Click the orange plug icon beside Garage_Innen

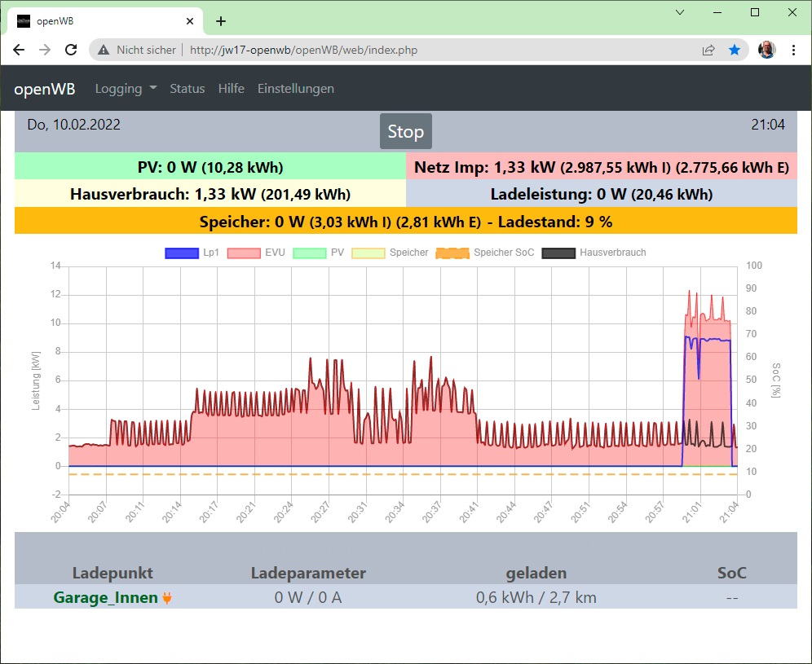point(167,598)
